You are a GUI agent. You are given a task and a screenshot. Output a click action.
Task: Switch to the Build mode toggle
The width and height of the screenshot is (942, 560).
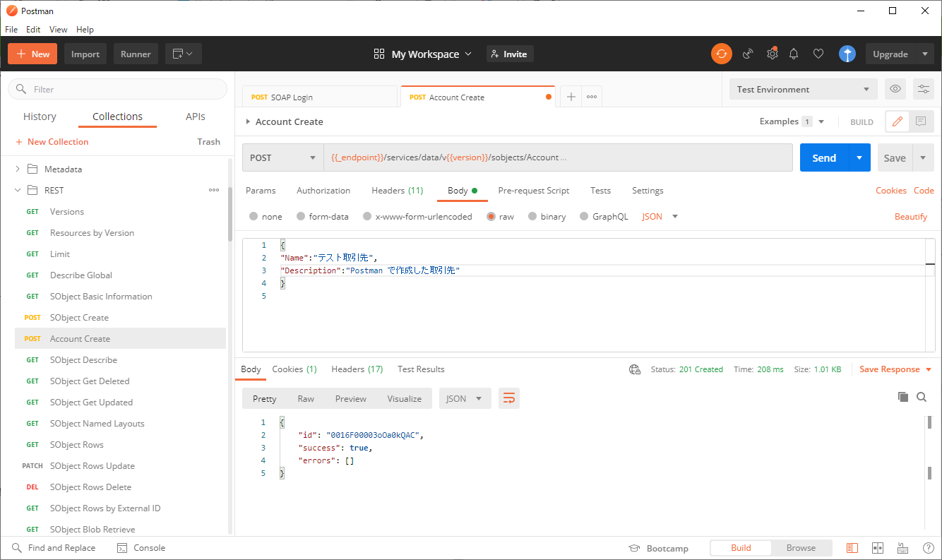click(x=741, y=548)
